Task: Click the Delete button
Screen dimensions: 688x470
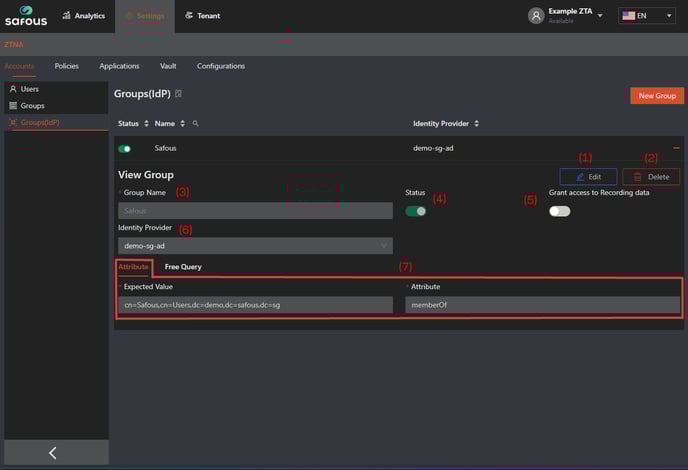Action: point(650,177)
